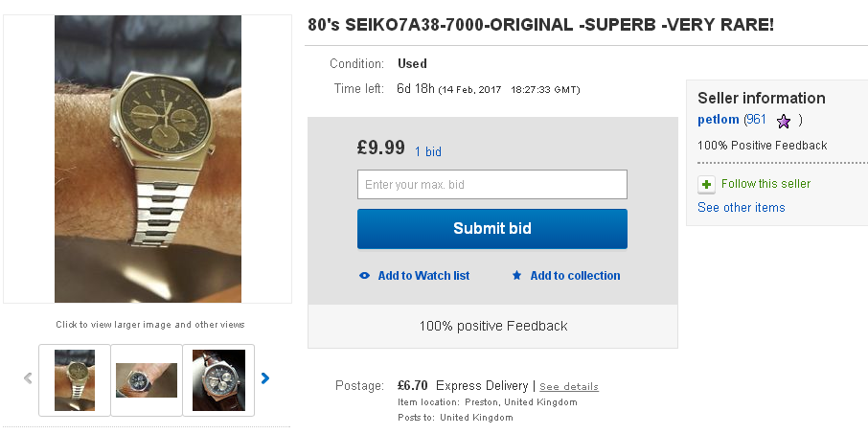Show next thumbnails with right arrow

(265, 378)
